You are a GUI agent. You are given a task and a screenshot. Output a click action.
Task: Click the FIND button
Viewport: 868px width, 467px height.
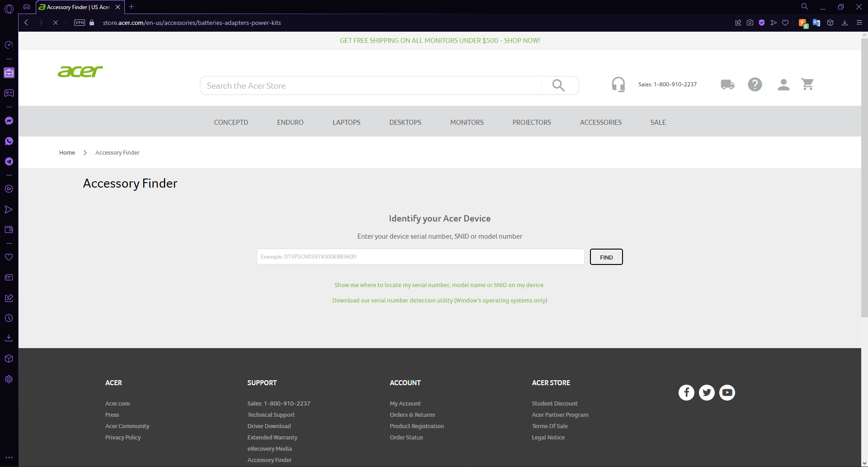coord(606,257)
